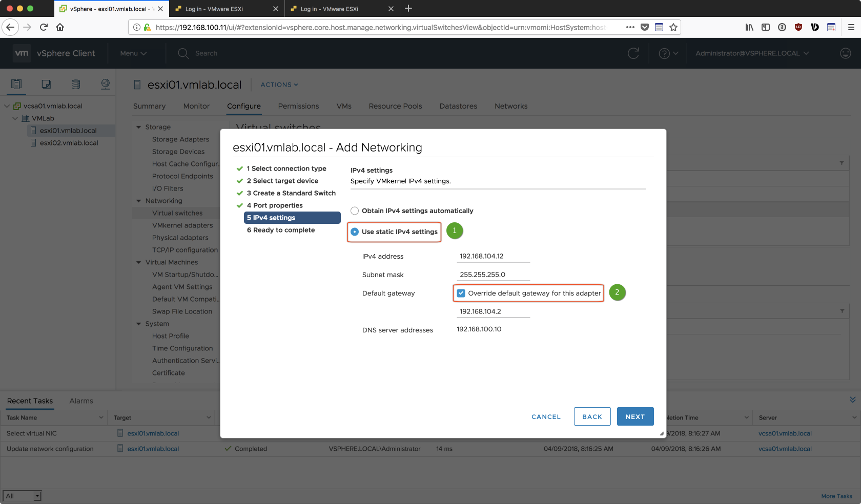Open the Hosts and Clusters inventory icon
Image resolution: width=861 pixels, height=504 pixels.
pos(16,85)
